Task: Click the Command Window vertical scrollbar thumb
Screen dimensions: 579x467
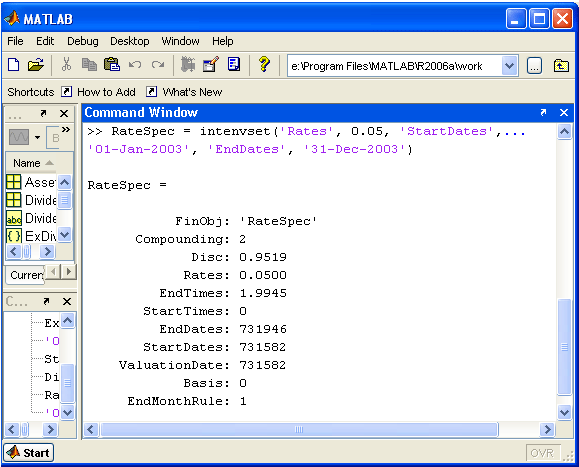Action: [565, 347]
